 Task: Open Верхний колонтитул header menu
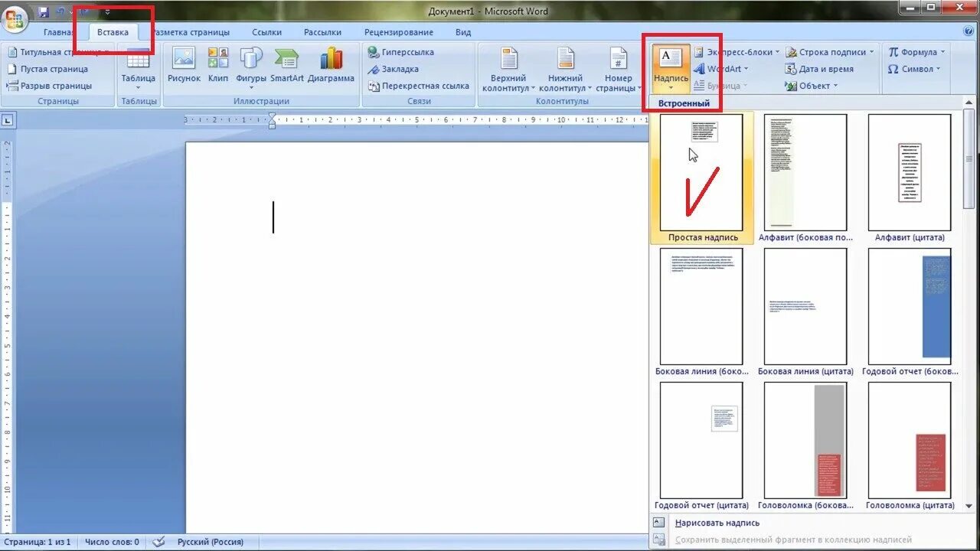pos(509,70)
